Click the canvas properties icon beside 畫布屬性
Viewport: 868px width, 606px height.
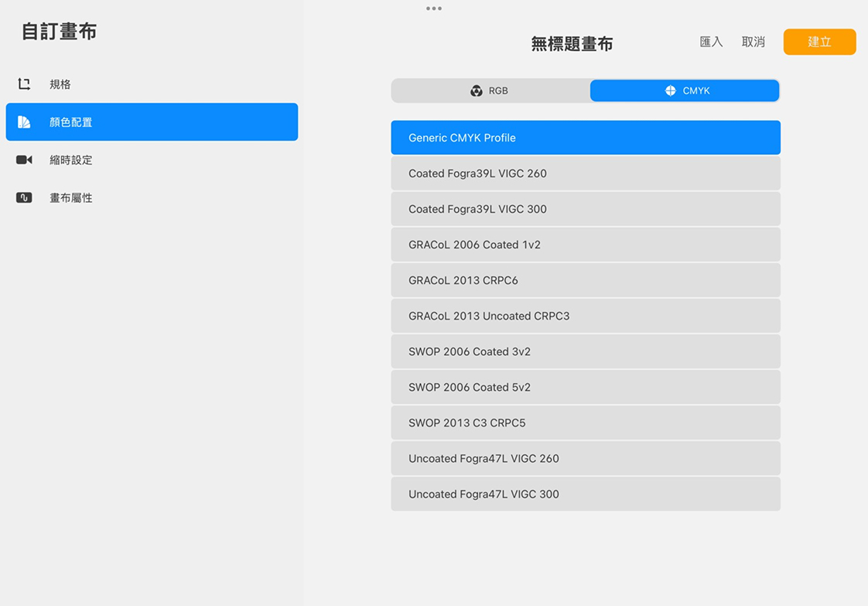24,198
